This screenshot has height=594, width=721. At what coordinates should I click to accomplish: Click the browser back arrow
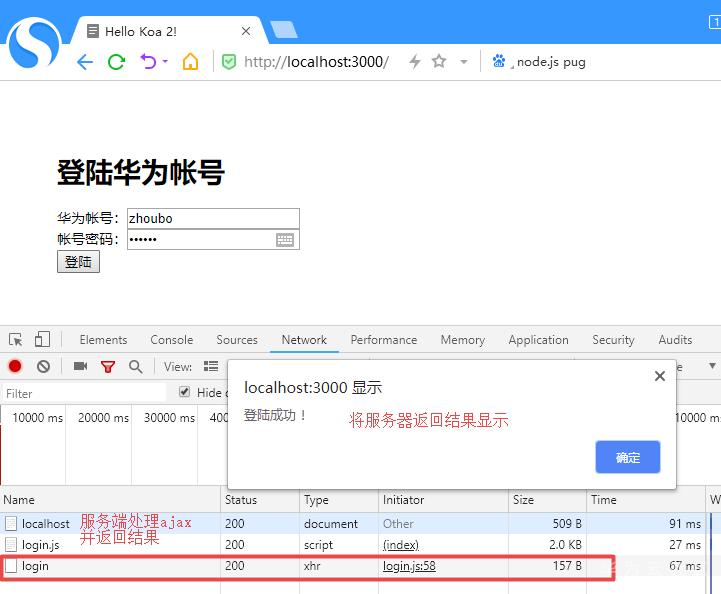(85, 62)
